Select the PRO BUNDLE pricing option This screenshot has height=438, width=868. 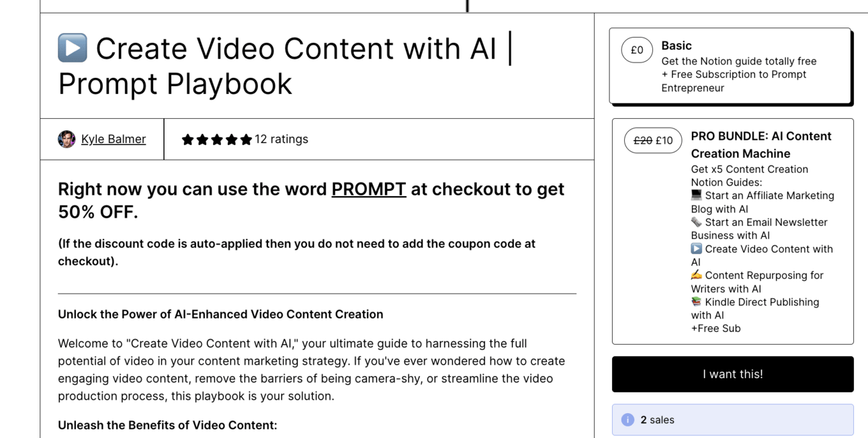pos(733,231)
